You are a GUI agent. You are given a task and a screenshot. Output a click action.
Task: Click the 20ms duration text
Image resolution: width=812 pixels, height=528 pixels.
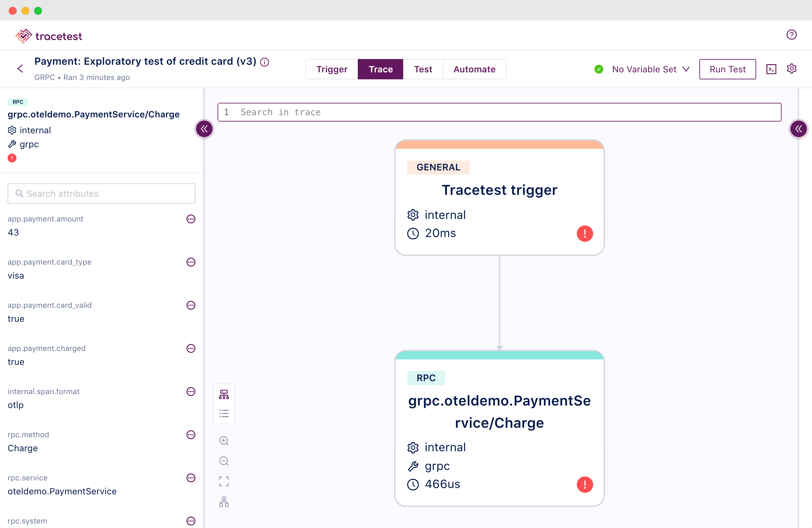pos(440,233)
